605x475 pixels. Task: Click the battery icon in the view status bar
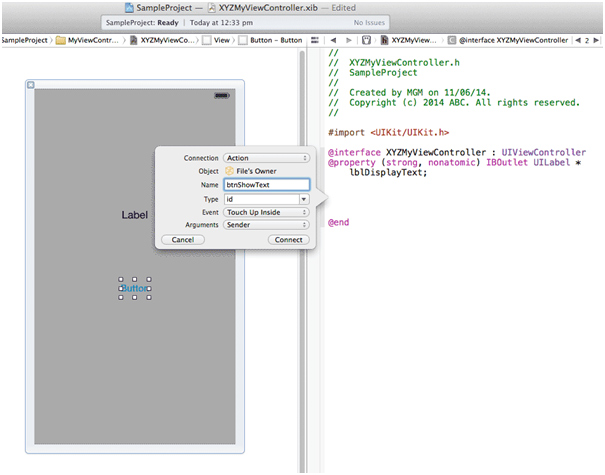tap(222, 95)
